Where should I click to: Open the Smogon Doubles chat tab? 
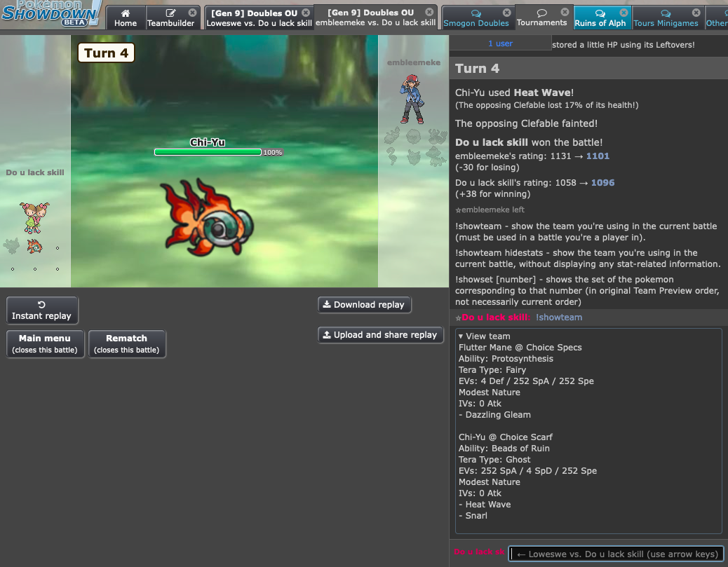point(476,18)
